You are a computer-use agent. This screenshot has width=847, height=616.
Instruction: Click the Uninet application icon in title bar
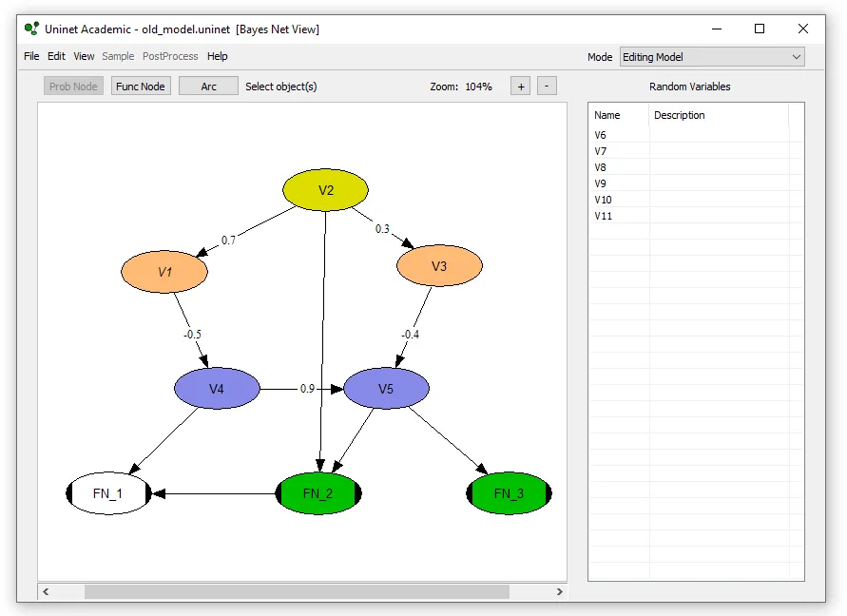pos(32,29)
